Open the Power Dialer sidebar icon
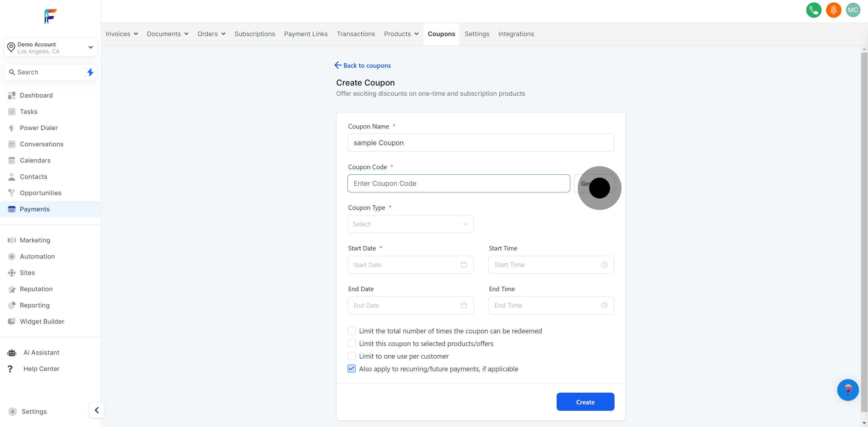The height and width of the screenshot is (427, 868). coord(12,128)
